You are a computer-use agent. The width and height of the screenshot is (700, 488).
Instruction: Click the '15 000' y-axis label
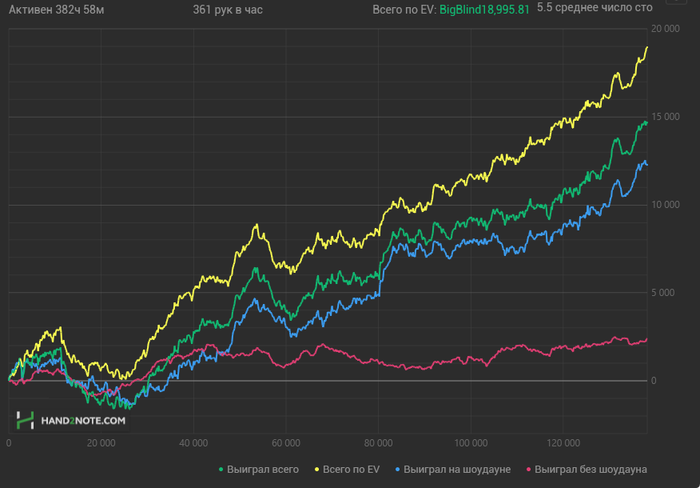pyautogui.click(x=665, y=117)
